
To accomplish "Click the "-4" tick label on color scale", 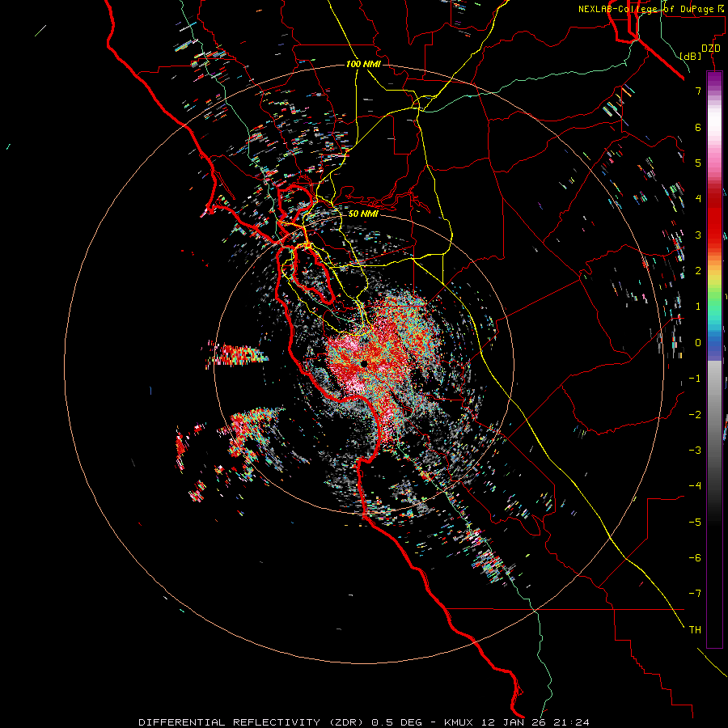I will 695,486.
